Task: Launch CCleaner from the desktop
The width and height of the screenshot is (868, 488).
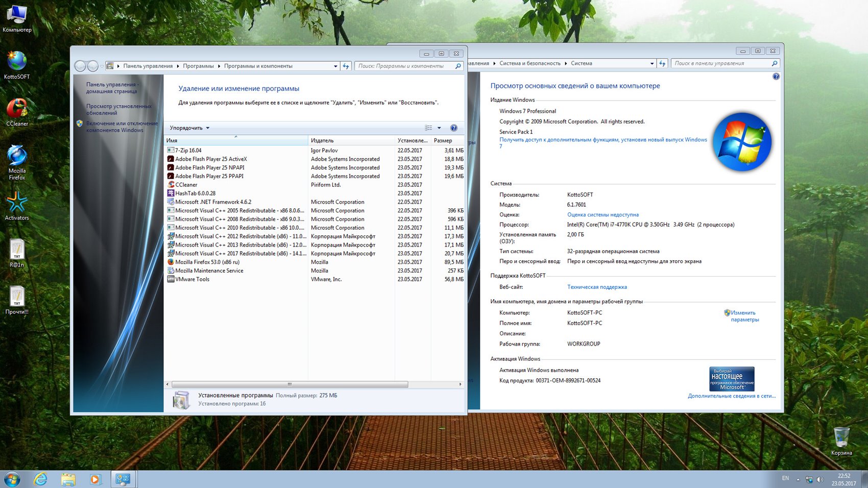Action: (17, 112)
